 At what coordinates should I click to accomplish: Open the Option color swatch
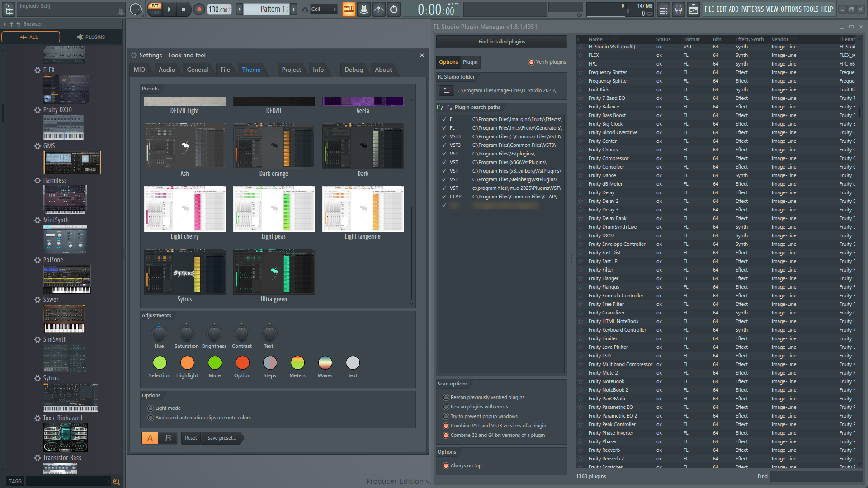tap(242, 362)
